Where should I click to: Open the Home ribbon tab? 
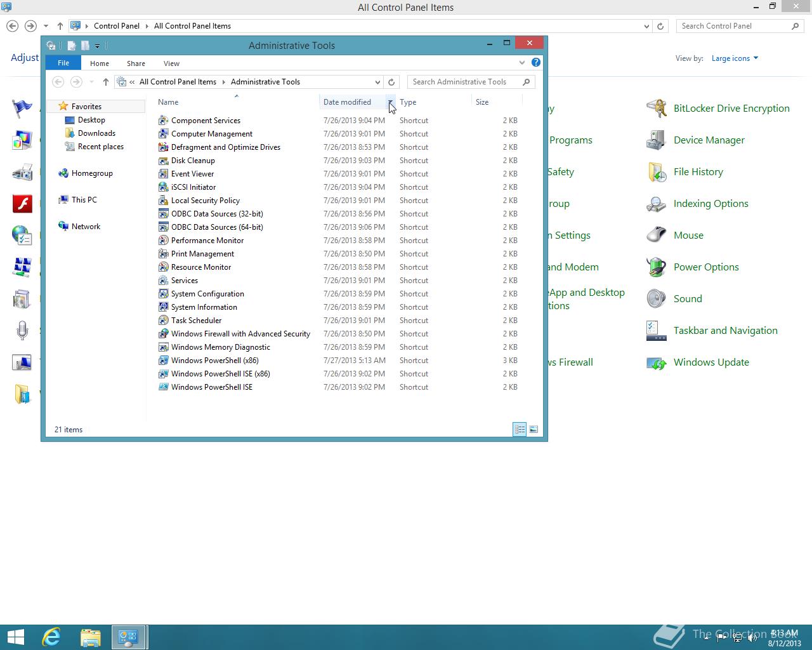(100, 63)
